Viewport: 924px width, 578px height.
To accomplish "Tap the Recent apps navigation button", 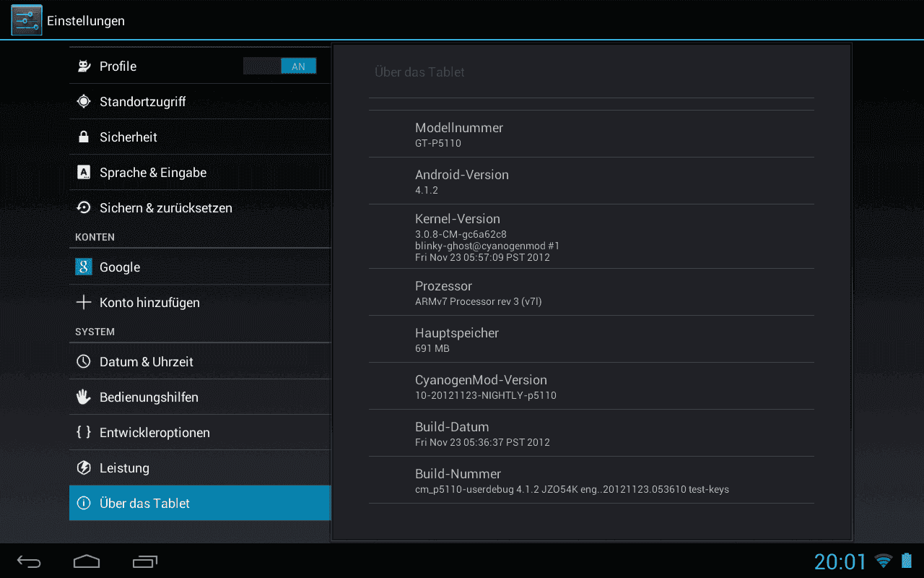I will (145, 561).
